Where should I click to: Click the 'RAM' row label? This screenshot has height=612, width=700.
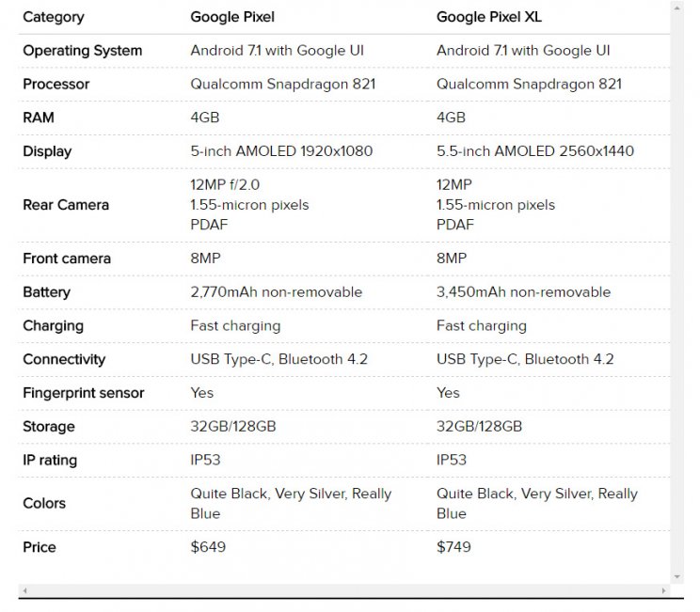point(39,118)
